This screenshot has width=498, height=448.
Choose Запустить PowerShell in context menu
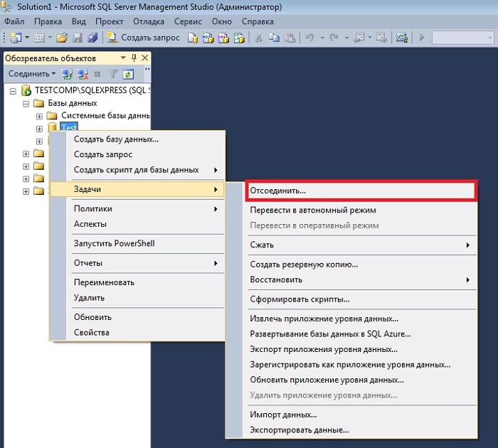[x=137, y=243]
